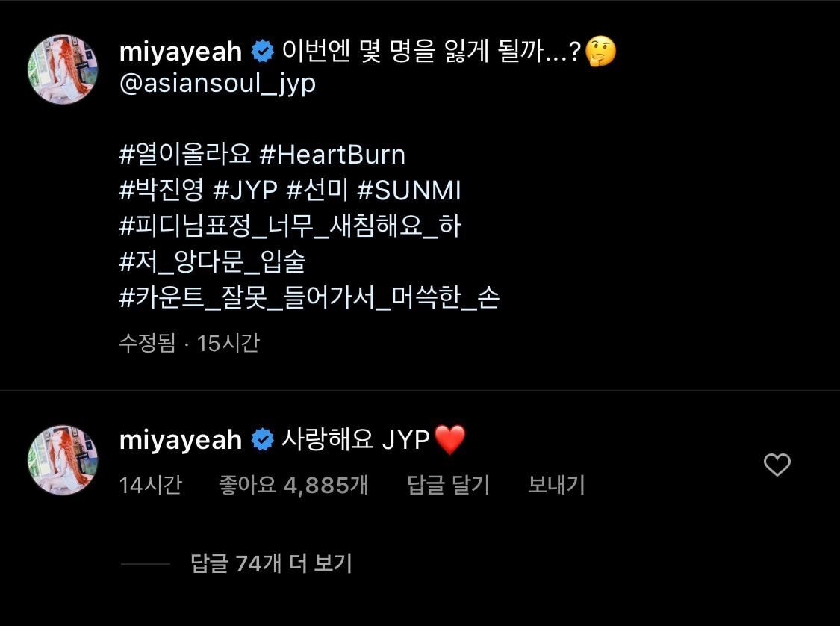The height and width of the screenshot is (626, 840).
Task: Open hashtag #박진영
Action: [x=161, y=190]
